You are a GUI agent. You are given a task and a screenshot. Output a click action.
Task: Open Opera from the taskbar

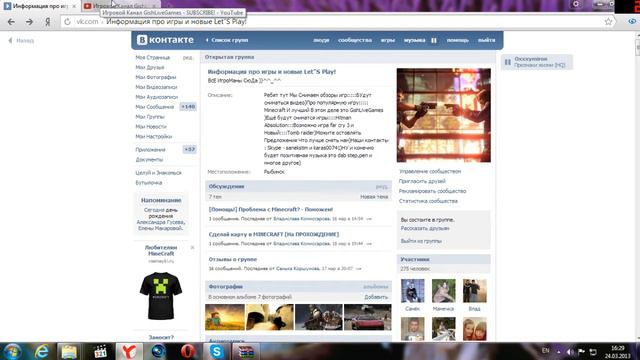[188, 351]
